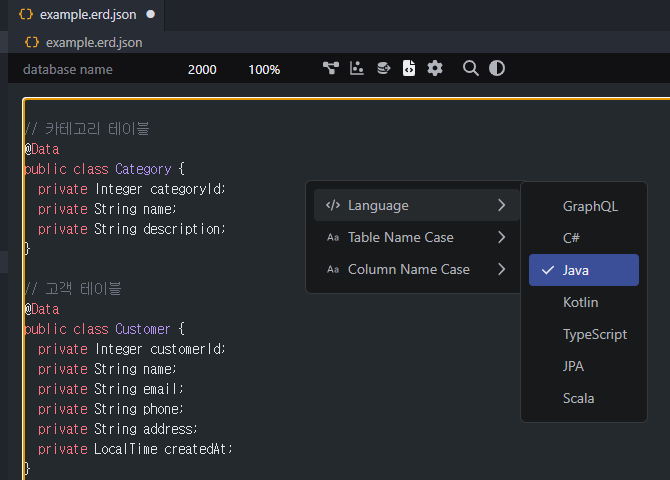
Task: Click the search magnifier icon
Action: (x=470, y=68)
